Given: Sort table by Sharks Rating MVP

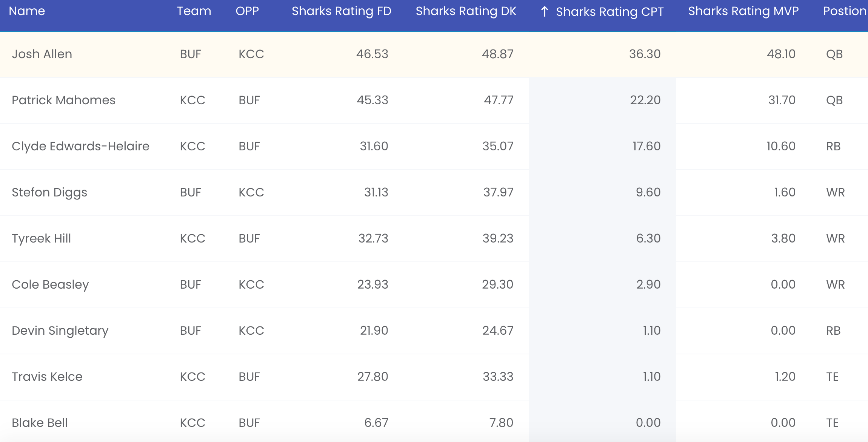Looking at the screenshot, I should (743, 11).
